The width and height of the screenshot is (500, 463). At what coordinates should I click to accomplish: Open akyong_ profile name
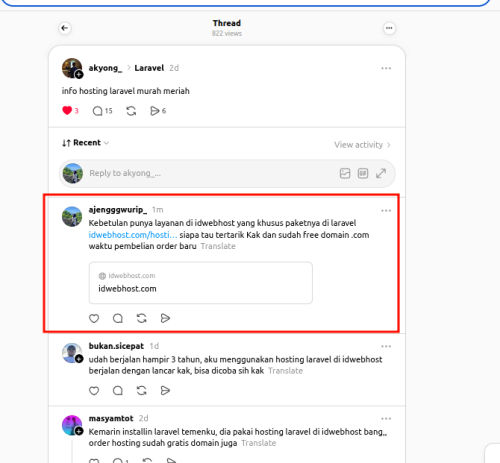tap(105, 68)
